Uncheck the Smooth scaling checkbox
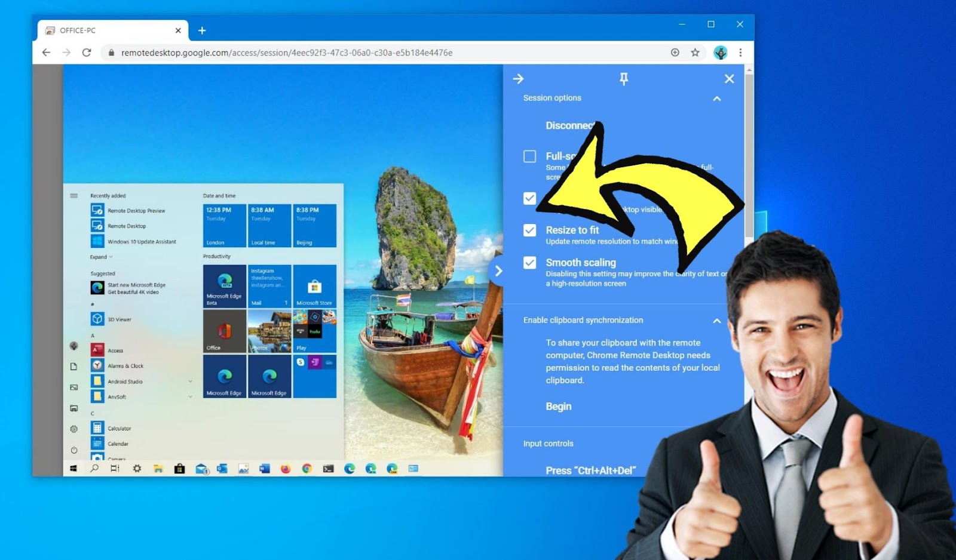The image size is (956, 560). click(529, 263)
